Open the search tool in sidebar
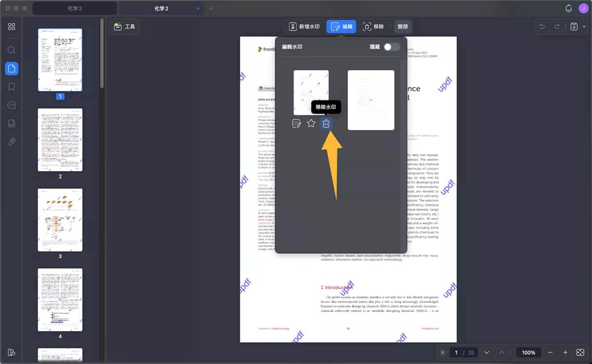The height and width of the screenshot is (364, 592). pyautogui.click(x=12, y=50)
